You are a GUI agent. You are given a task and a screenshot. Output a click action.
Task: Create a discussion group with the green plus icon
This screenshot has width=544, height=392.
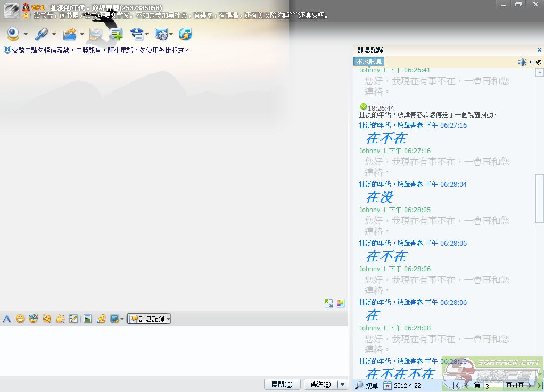click(x=117, y=35)
